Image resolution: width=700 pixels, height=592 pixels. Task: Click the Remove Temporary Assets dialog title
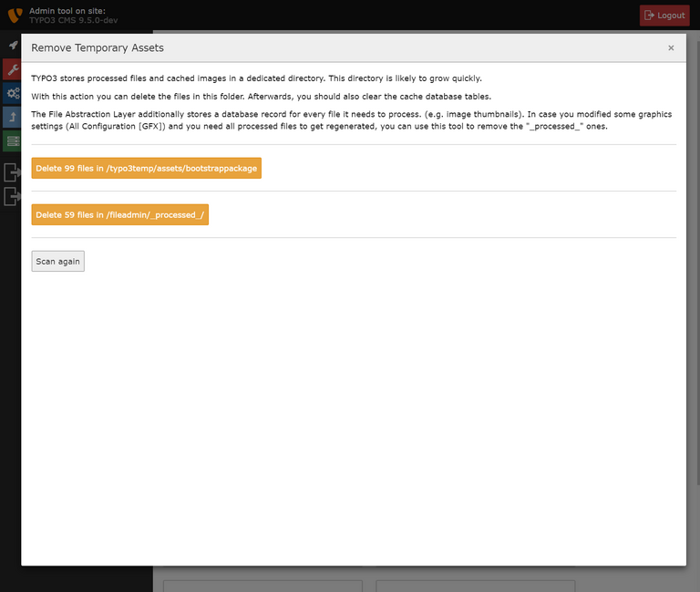98,47
